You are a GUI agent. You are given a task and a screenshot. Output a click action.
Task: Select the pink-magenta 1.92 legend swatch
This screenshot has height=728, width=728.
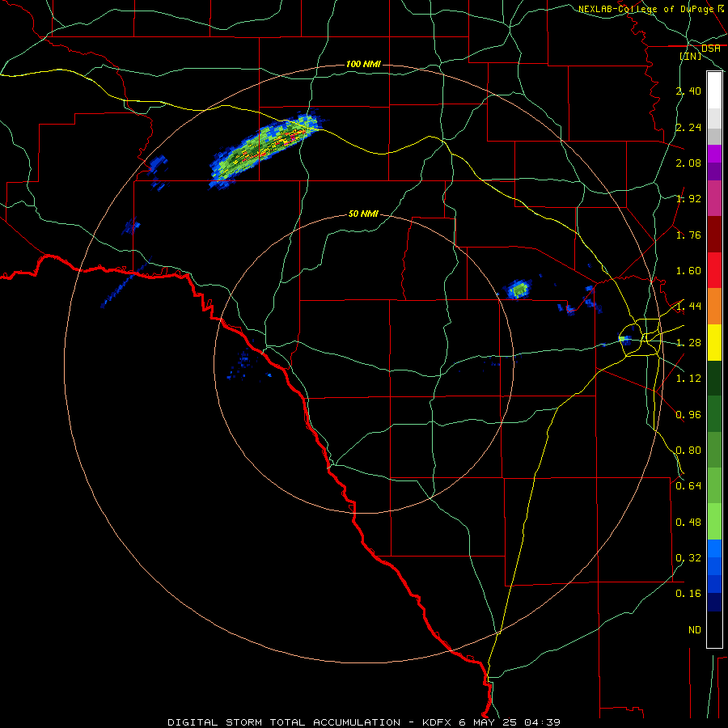coord(714,198)
